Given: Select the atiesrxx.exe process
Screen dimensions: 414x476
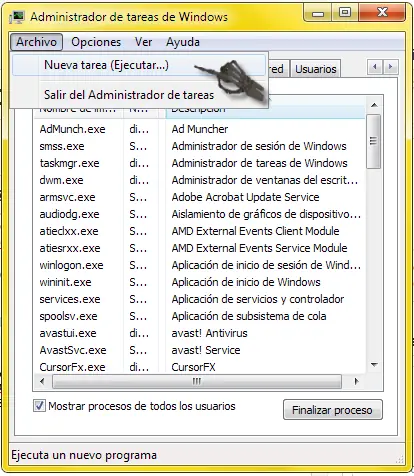Looking at the screenshot, I should pyautogui.click(x=70, y=248).
